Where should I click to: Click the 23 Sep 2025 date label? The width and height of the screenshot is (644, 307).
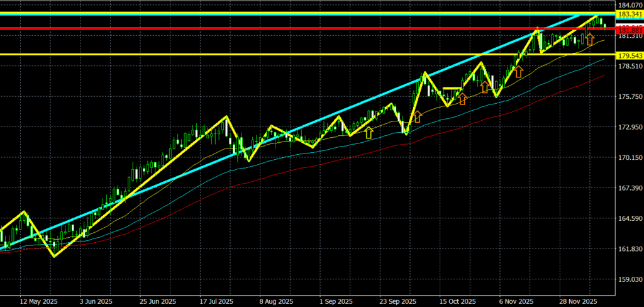395,301
